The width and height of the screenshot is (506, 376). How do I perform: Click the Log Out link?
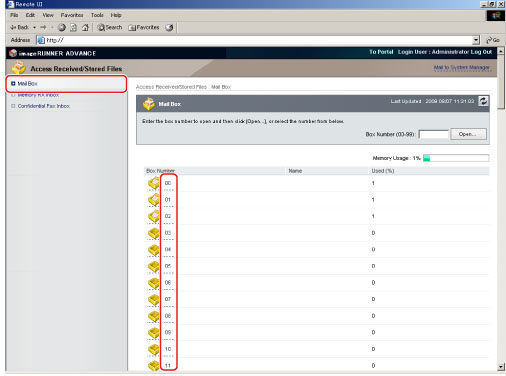pyautogui.click(x=481, y=52)
